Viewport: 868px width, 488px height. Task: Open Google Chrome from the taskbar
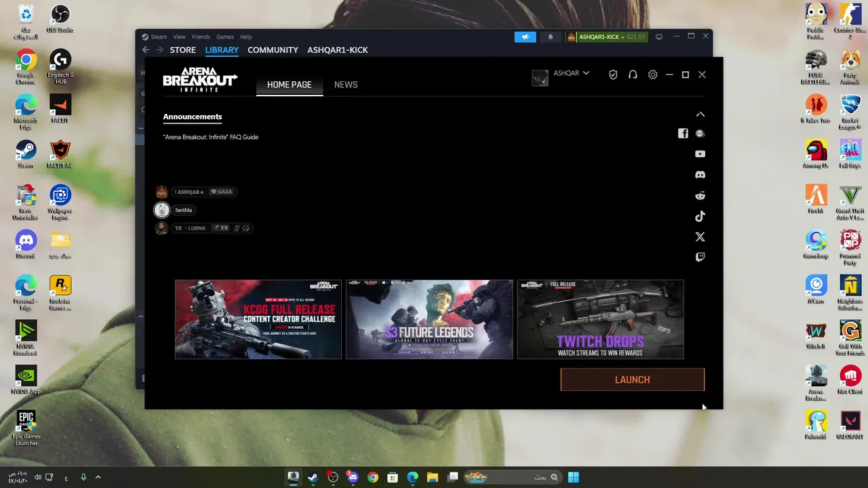pyautogui.click(x=373, y=477)
